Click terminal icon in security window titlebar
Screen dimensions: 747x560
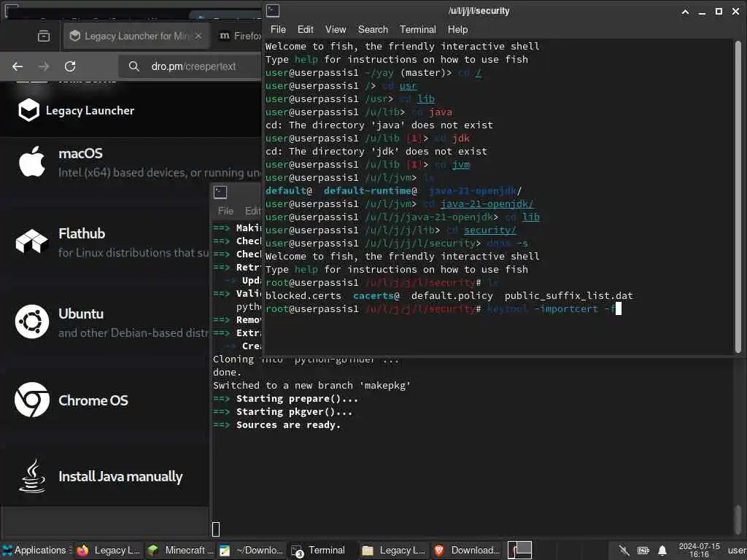coord(273,10)
